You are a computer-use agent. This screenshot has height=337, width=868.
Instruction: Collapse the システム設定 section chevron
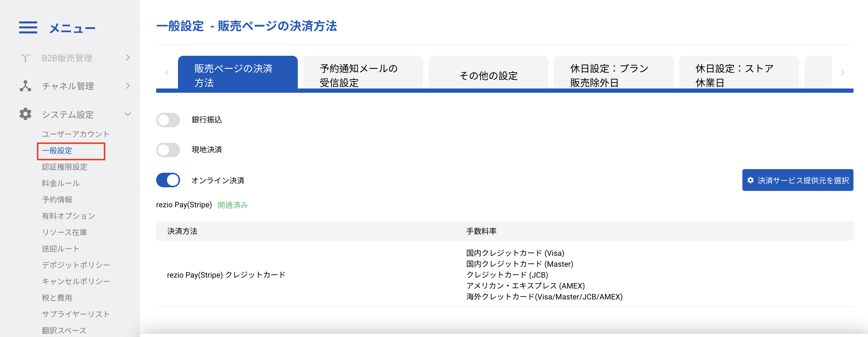(128, 114)
